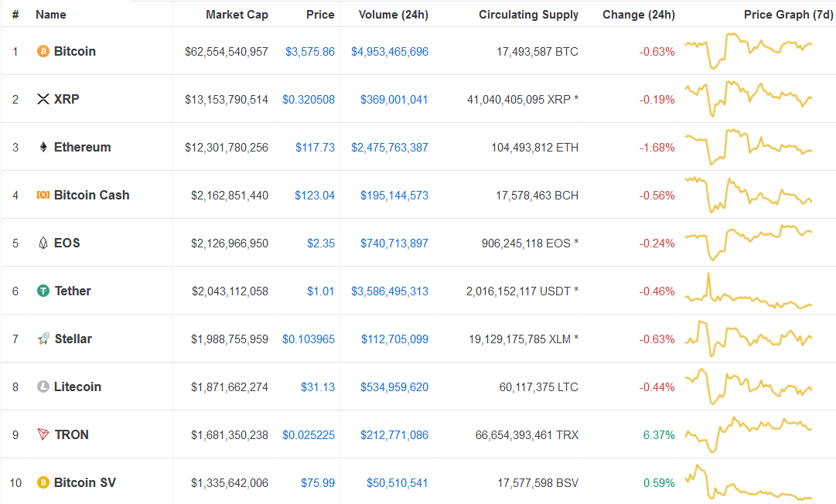Screen dimensions: 836x504
Task: Open TRON price $0.025225 link
Action: pos(309,435)
